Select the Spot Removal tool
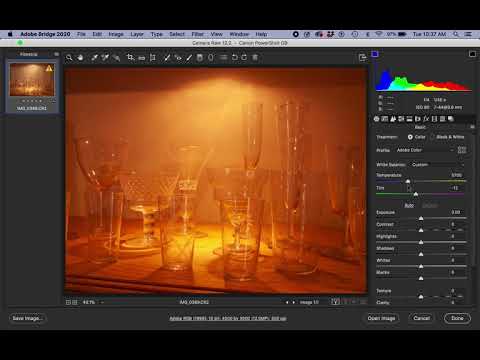 (167, 58)
